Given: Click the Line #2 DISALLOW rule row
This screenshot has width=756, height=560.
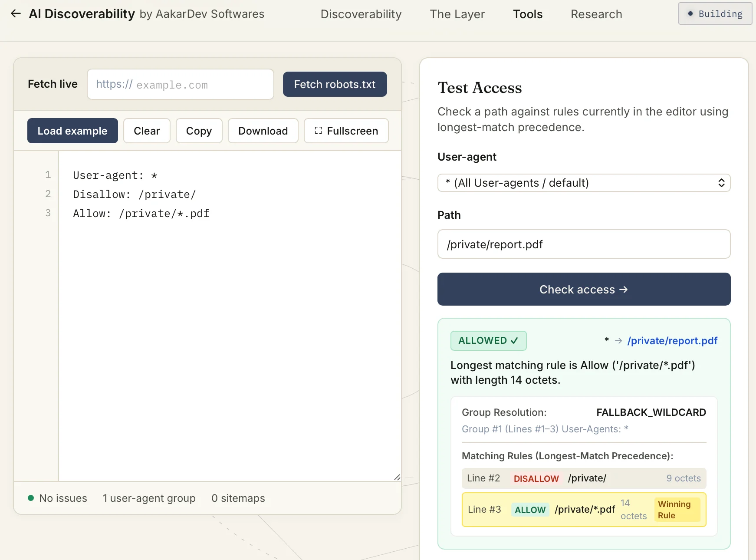Looking at the screenshot, I should point(584,478).
